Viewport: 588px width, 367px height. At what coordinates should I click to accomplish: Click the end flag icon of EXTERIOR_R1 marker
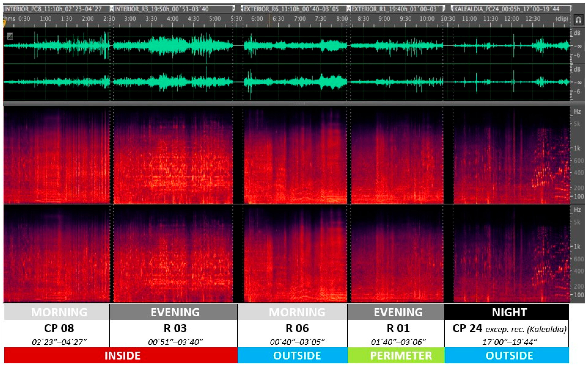(444, 9)
